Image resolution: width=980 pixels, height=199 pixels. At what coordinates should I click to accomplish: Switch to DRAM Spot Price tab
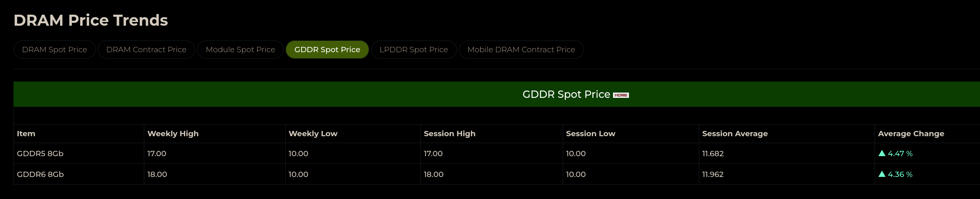point(54,49)
